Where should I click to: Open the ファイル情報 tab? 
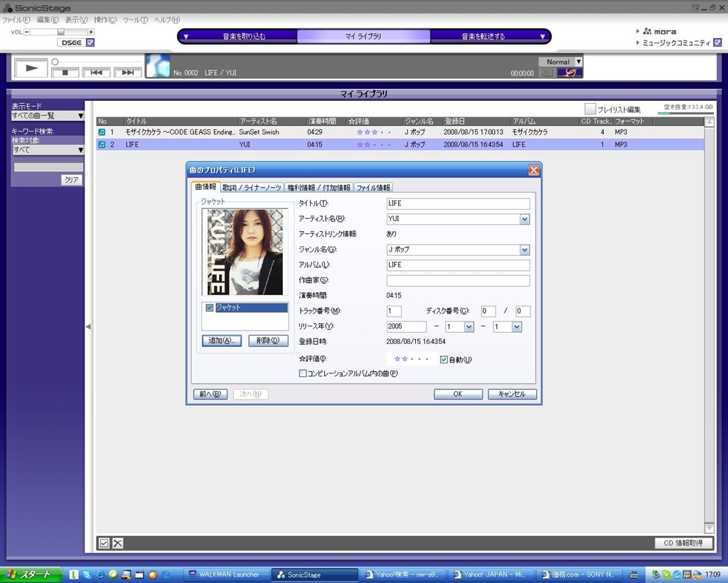point(373,188)
